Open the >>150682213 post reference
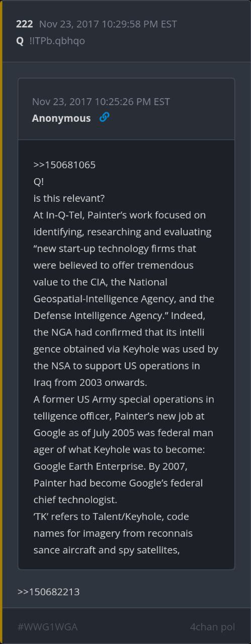 [48, 592]
